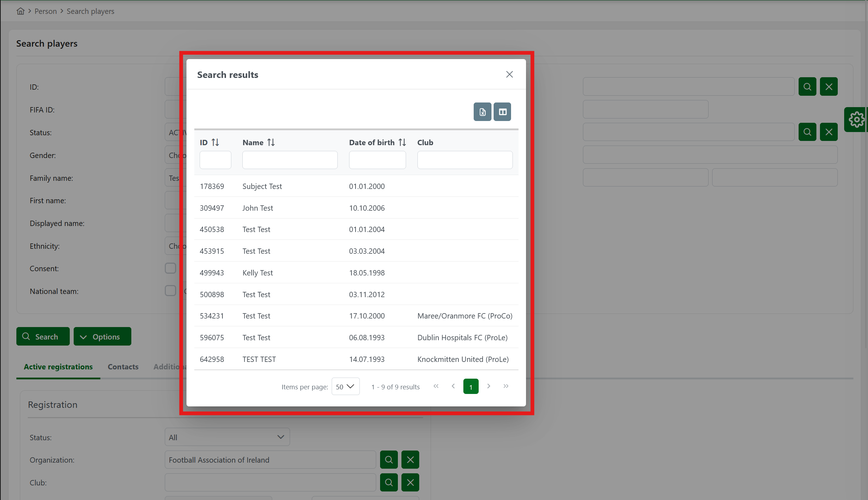
Task: Expand the Options dropdown button
Action: pos(102,337)
